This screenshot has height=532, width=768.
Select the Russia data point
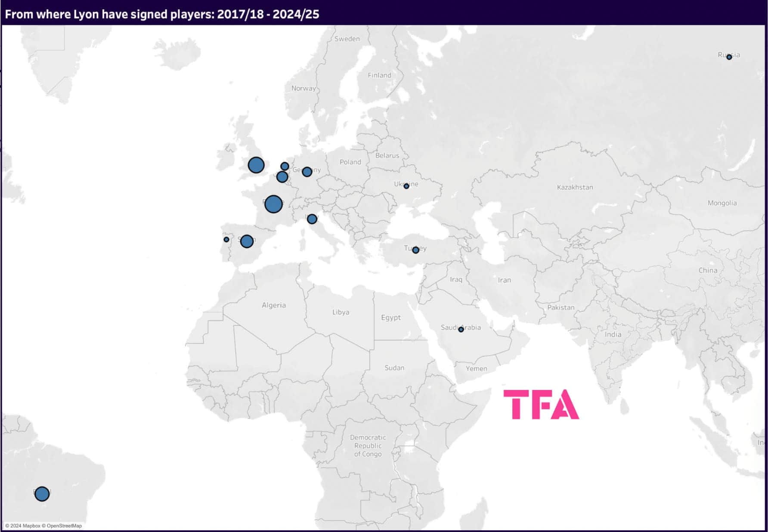729,57
